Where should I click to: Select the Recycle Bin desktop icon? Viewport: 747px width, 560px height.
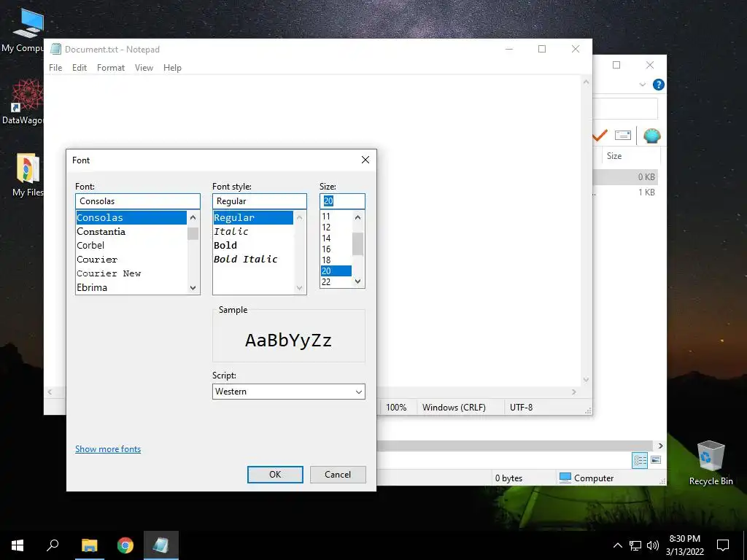point(711,463)
